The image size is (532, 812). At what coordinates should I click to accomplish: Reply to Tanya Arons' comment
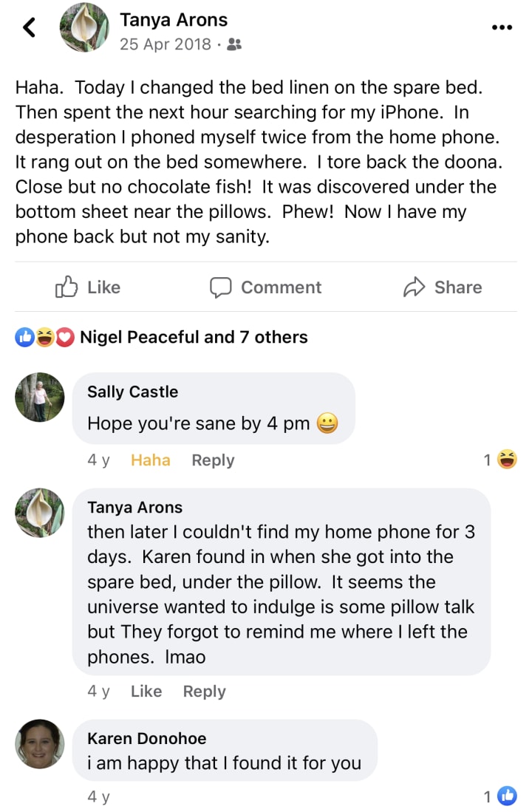pyautogui.click(x=205, y=692)
